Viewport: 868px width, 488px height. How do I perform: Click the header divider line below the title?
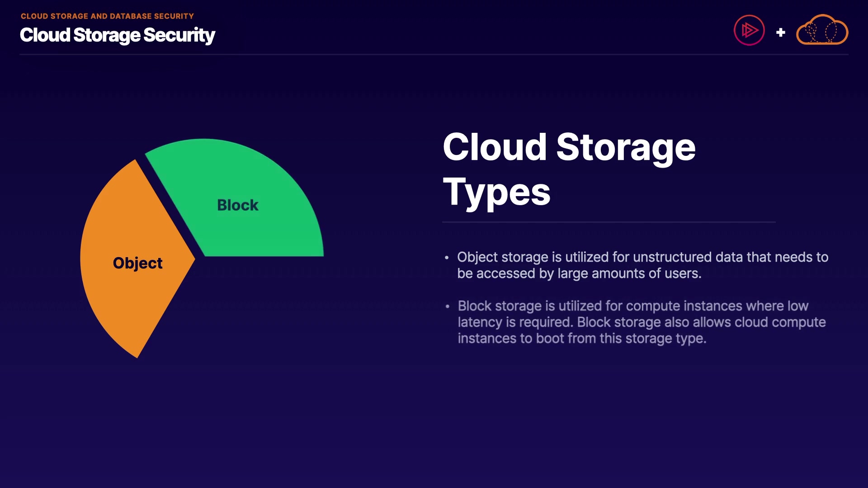(434, 54)
